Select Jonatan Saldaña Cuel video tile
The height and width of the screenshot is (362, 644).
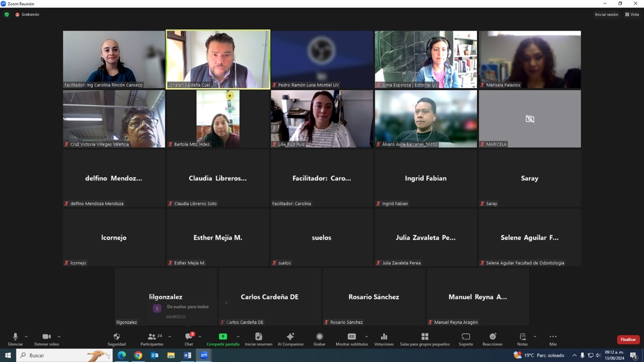218,59
